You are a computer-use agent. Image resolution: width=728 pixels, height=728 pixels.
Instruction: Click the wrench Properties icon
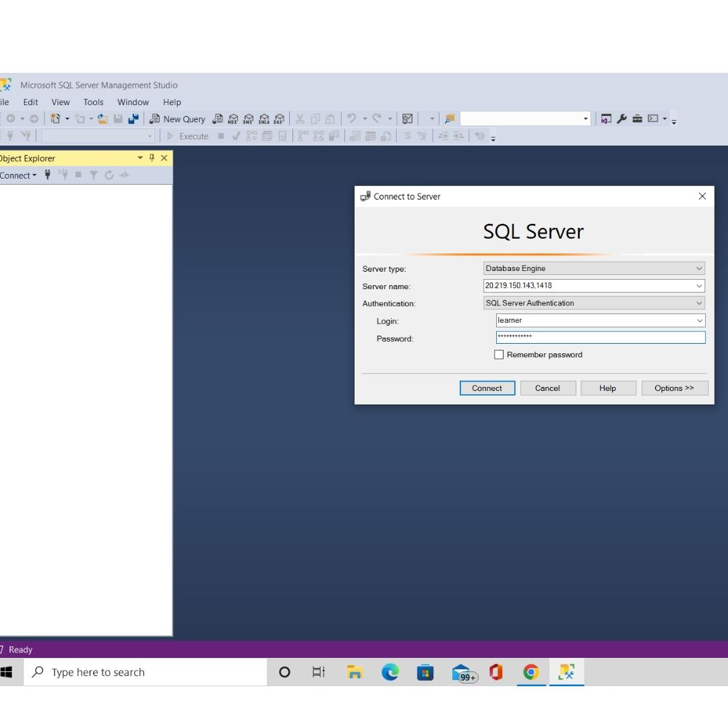621,119
